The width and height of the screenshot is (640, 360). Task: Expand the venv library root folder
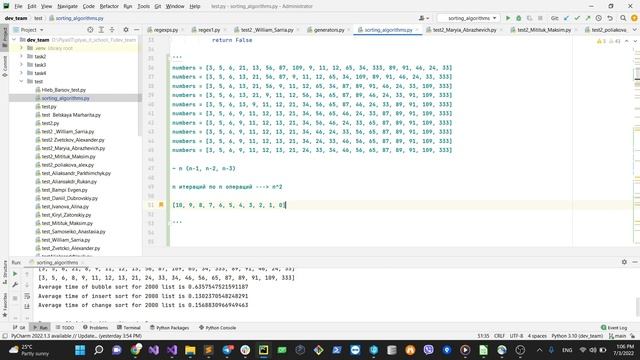22,48
